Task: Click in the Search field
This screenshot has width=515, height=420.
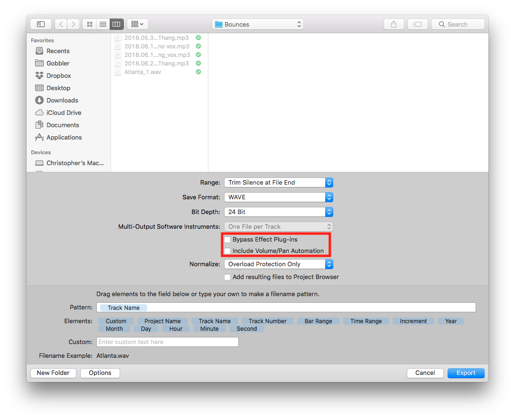Action: pyautogui.click(x=458, y=24)
